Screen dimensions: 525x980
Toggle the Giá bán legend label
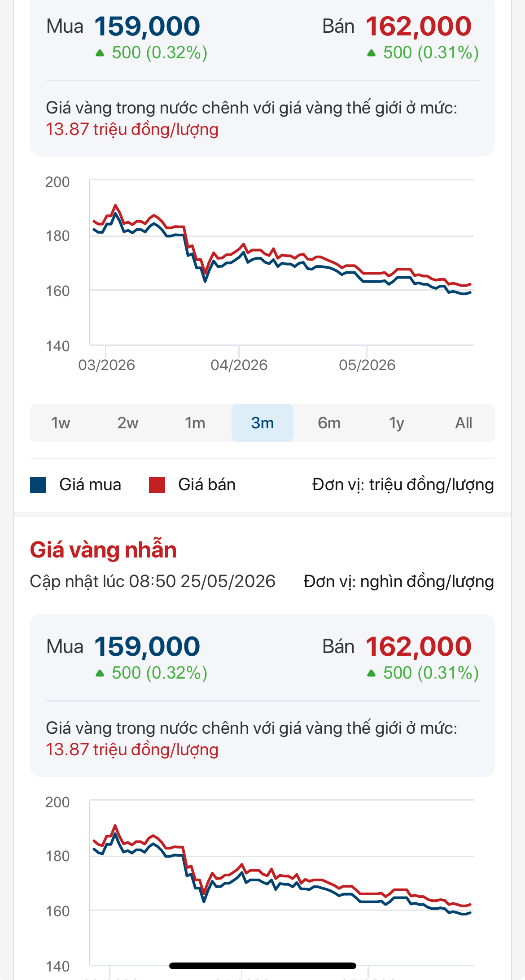(207, 485)
